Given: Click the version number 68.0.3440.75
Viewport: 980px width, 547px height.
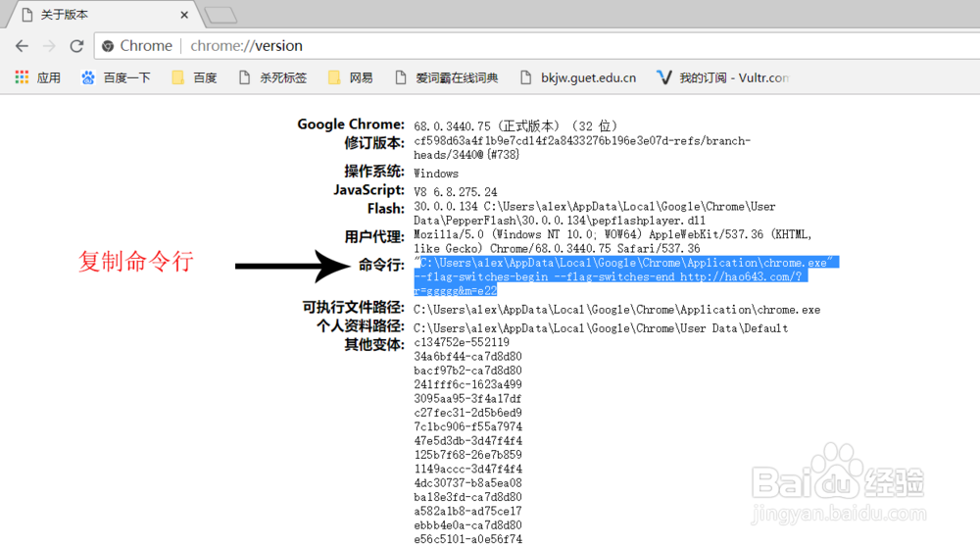Looking at the screenshot, I should [x=452, y=126].
